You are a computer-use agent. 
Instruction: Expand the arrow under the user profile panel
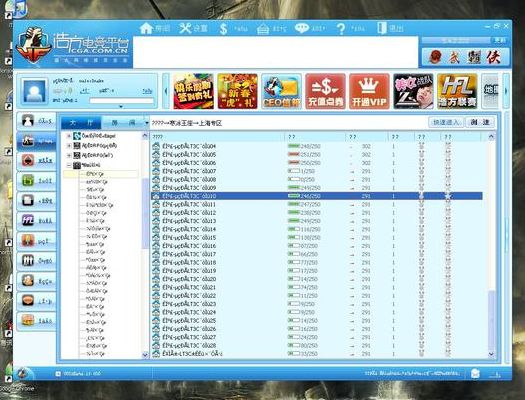click(x=121, y=106)
